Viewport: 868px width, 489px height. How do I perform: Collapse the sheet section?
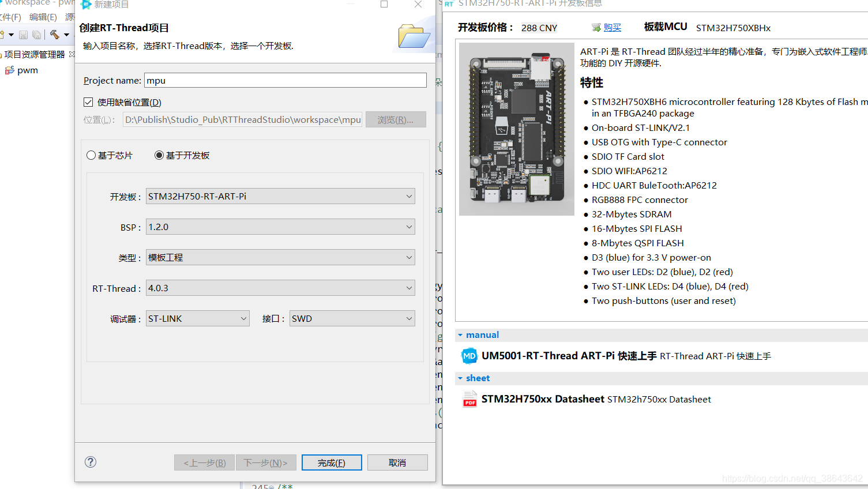[460, 378]
